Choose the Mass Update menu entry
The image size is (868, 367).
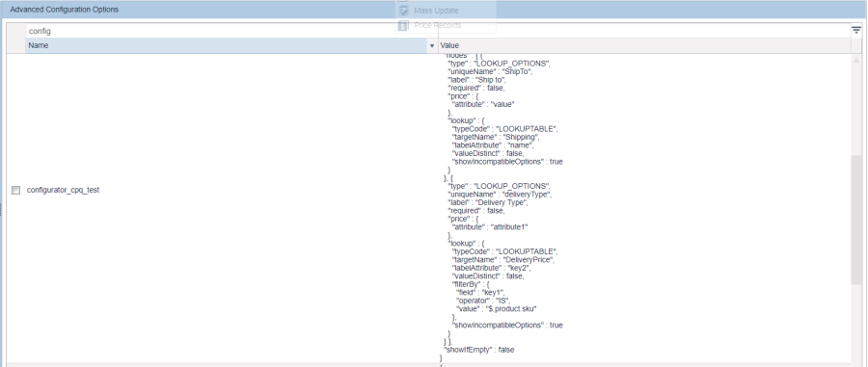(x=436, y=11)
